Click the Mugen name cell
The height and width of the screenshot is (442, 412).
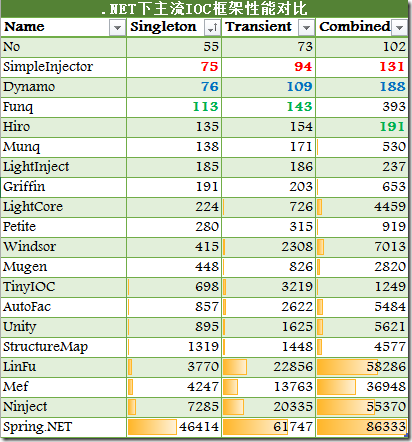(64, 267)
